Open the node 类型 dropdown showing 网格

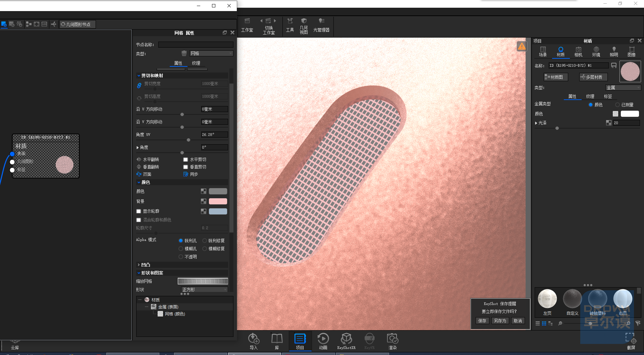[x=211, y=53]
